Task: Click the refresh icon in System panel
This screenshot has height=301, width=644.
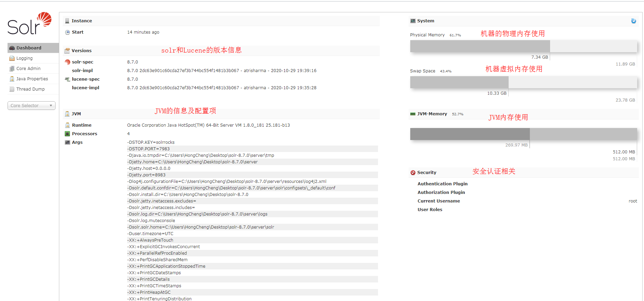Action: pyautogui.click(x=633, y=21)
